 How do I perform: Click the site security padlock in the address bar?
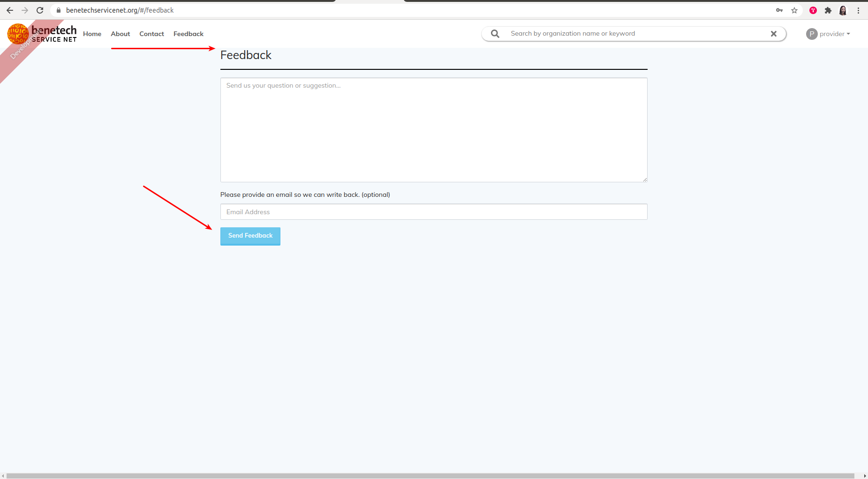[x=58, y=10]
